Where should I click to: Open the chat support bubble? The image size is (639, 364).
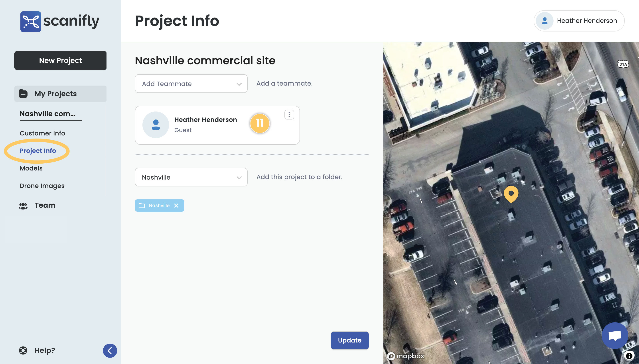click(614, 335)
